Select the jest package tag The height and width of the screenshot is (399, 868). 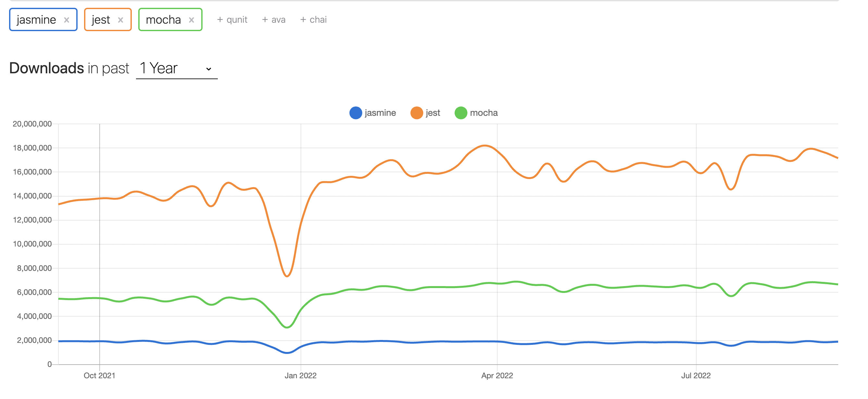click(101, 20)
